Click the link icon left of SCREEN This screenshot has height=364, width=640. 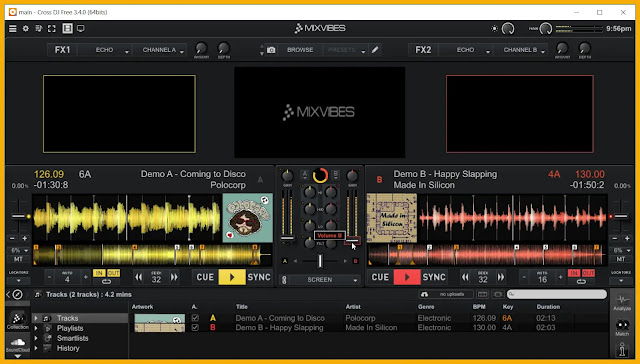[x=284, y=280]
